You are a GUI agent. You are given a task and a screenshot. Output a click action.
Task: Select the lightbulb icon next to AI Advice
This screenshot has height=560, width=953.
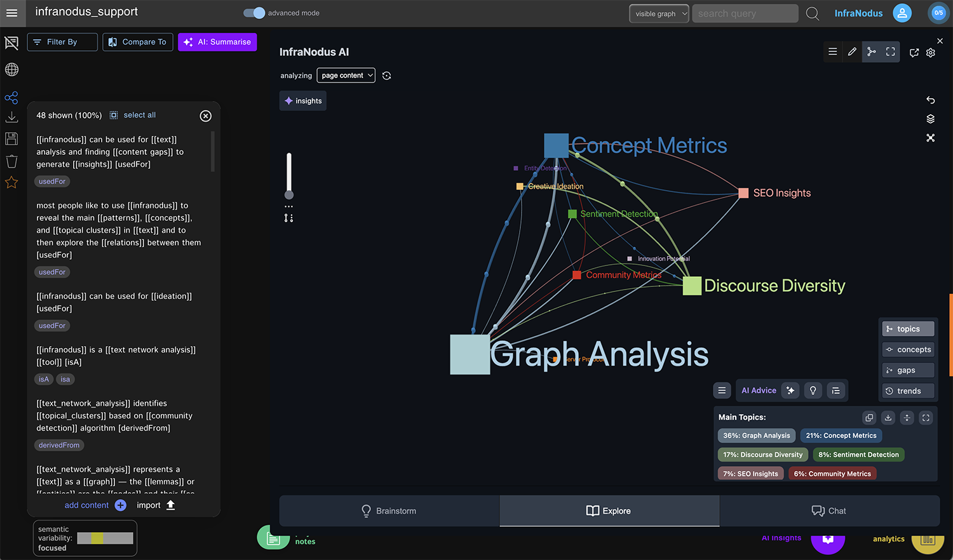(813, 390)
